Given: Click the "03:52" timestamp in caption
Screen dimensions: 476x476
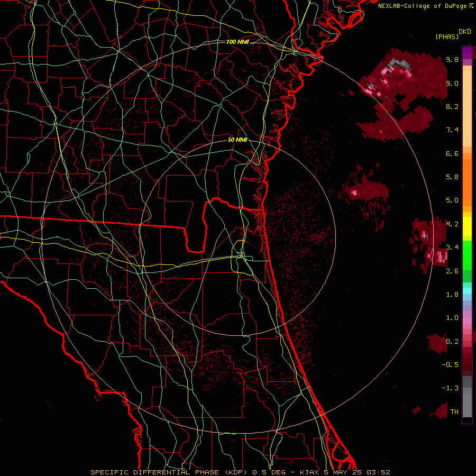Looking at the screenshot, I should (x=378, y=472).
